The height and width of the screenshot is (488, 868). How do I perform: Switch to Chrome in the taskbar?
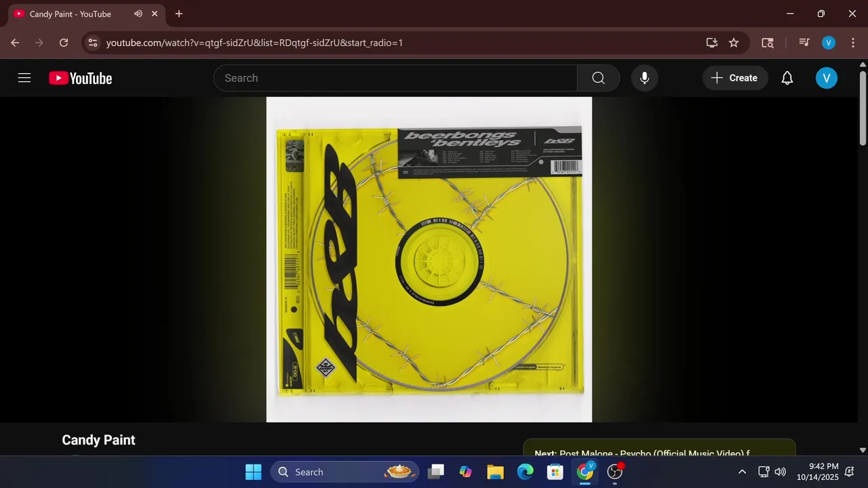[585, 472]
